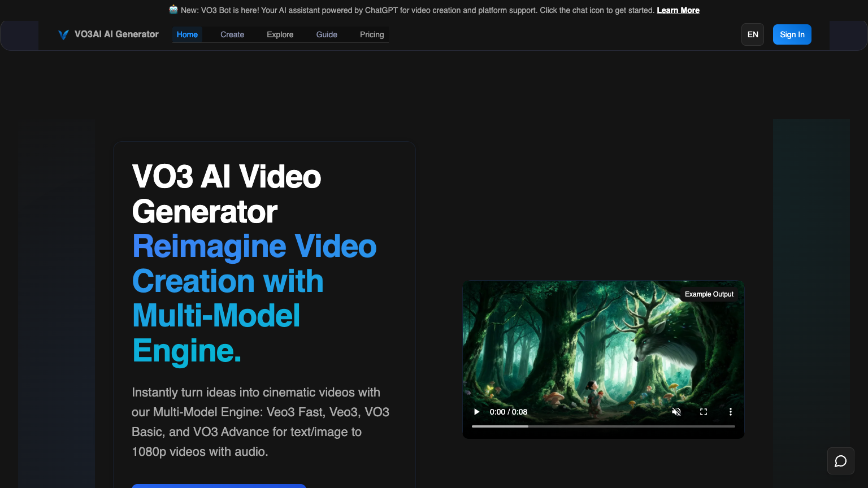868x488 pixels.
Task: Sign In to the platform
Action: (792, 34)
